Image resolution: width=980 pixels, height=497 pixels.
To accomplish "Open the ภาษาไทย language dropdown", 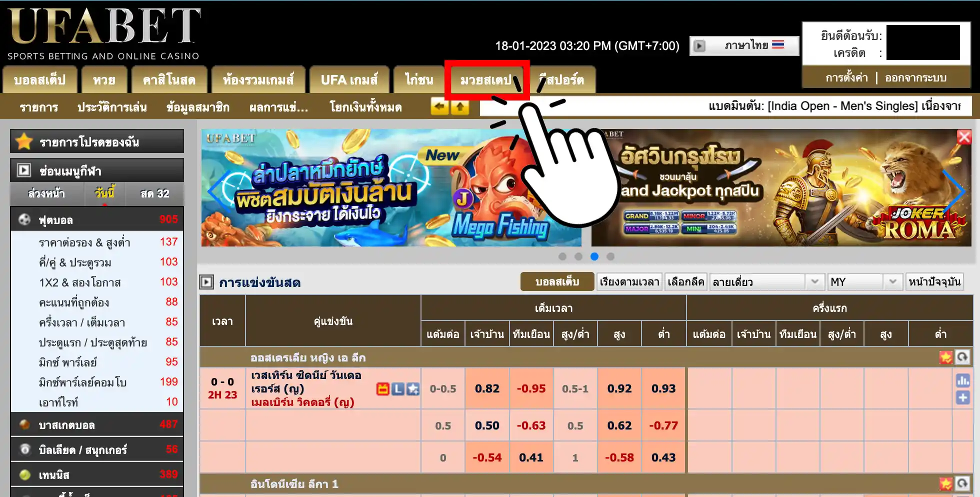I will pyautogui.click(x=744, y=45).
